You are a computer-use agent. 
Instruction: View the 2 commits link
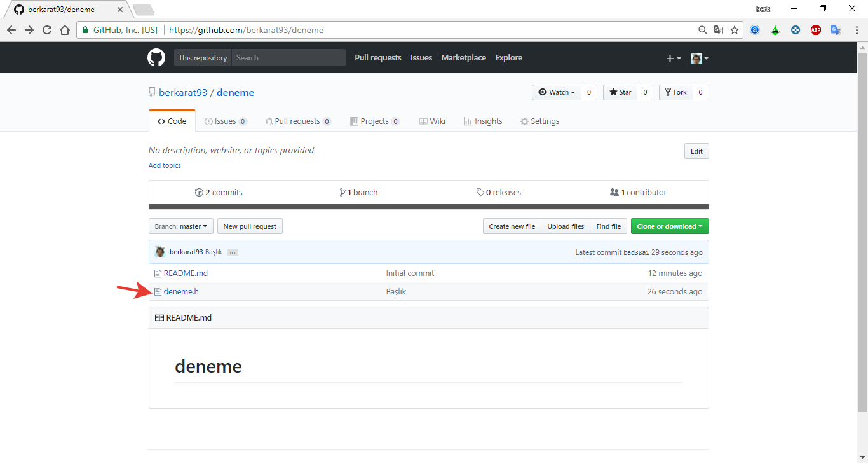[x=219, y=192]
